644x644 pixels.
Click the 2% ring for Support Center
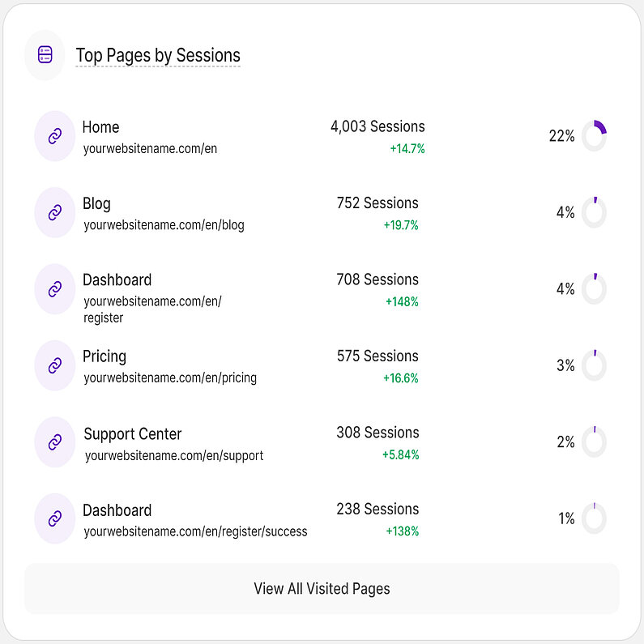(x=594, y=442)
